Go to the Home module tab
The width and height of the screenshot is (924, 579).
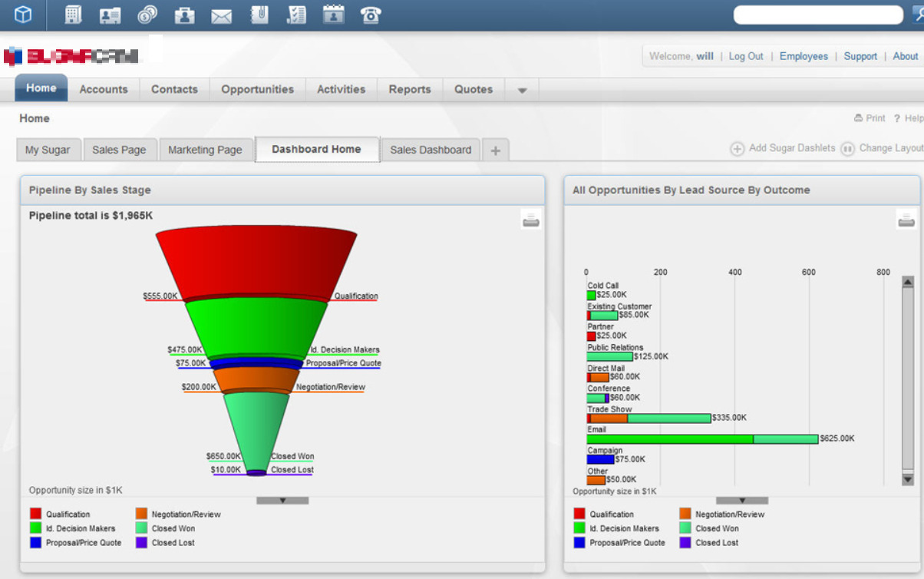tap(41, 88)
